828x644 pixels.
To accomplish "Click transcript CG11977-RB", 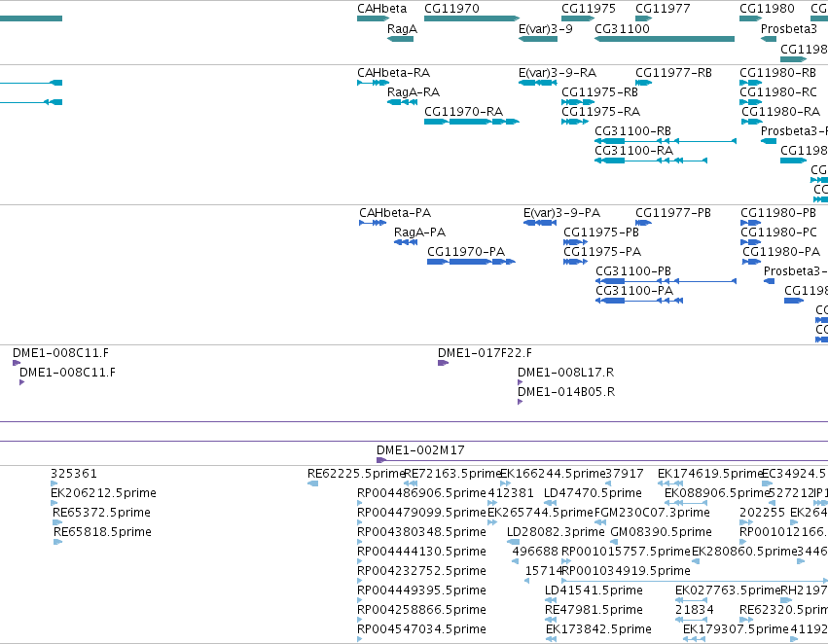I will coord(644,83).
